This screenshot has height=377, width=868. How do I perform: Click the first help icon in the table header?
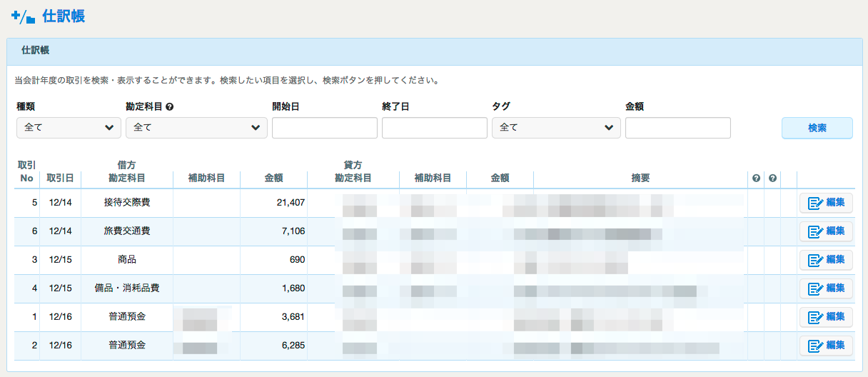(x=756, y=178)
